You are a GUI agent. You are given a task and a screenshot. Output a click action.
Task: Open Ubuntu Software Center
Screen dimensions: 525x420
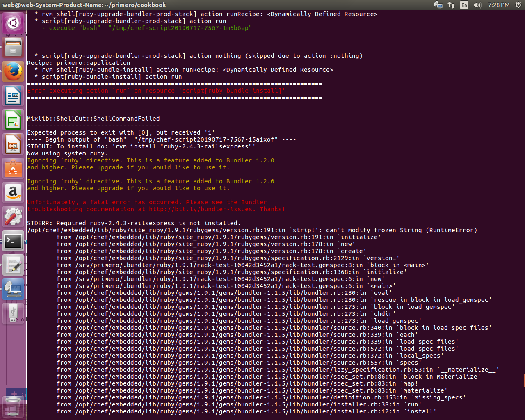click(x=13, y=169)
